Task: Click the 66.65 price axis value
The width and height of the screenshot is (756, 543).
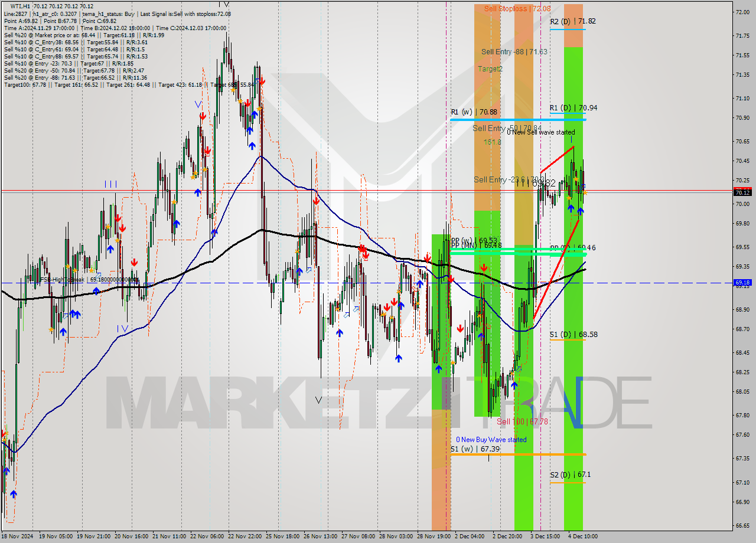Action: [x=742, y=526]
